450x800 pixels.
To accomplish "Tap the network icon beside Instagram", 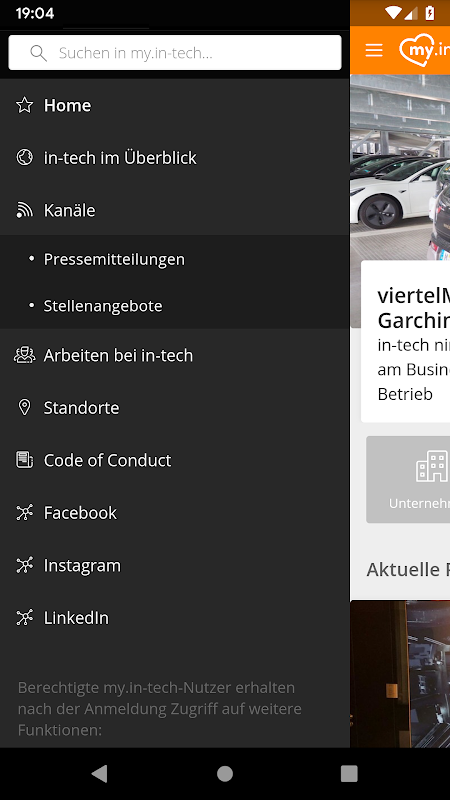I will [x=24, y=565].
